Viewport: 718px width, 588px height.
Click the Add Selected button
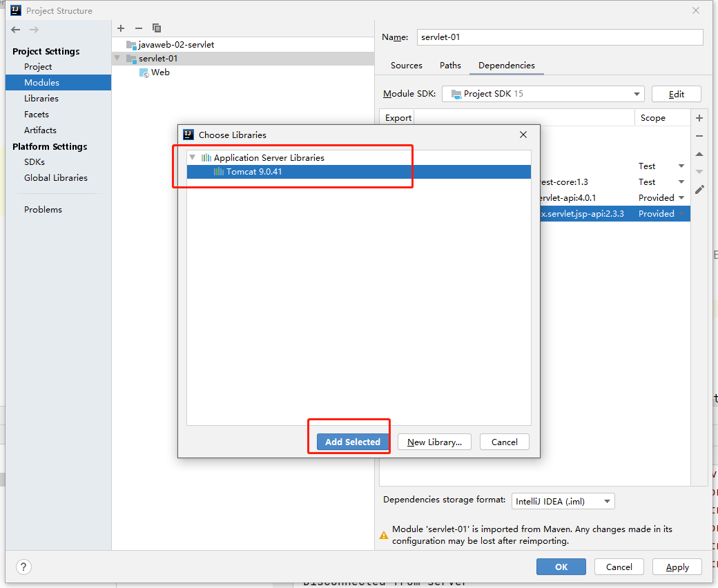pos(353,442)
